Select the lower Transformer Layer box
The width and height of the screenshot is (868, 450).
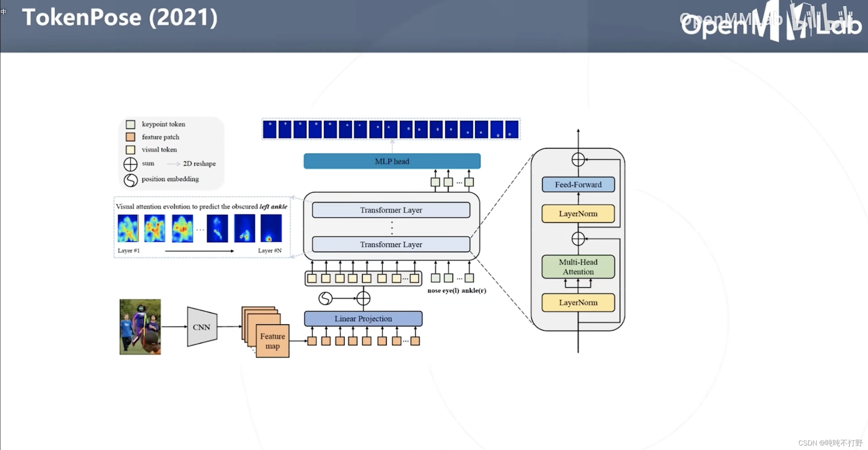tap(391, 244)
